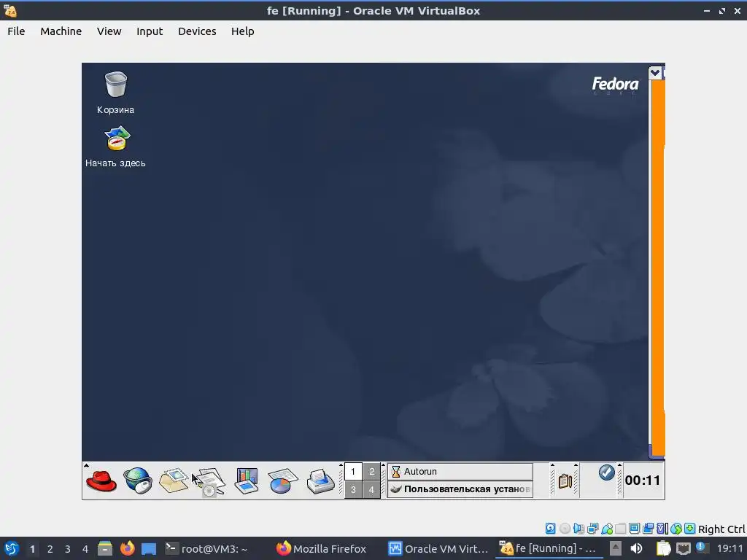The height and width of the screenshot is (560, 747).
Task: Open the Input menu
Action: (x=150, y=31)
